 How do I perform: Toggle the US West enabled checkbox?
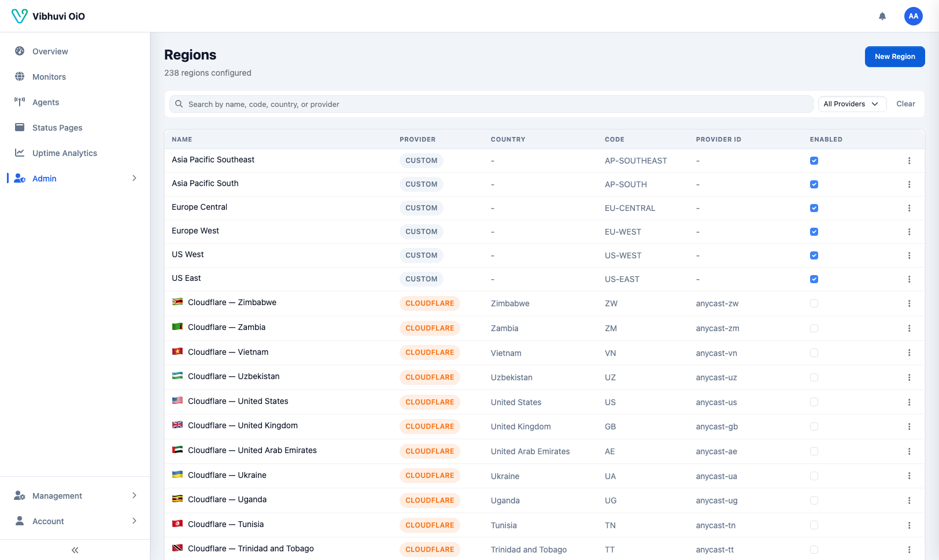click(x=814, y=255)
